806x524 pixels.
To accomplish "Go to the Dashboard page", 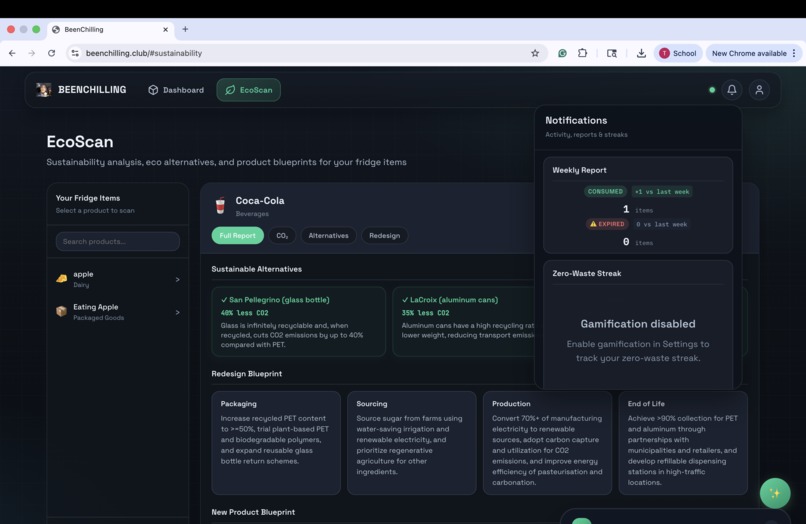I will point(176,90).
